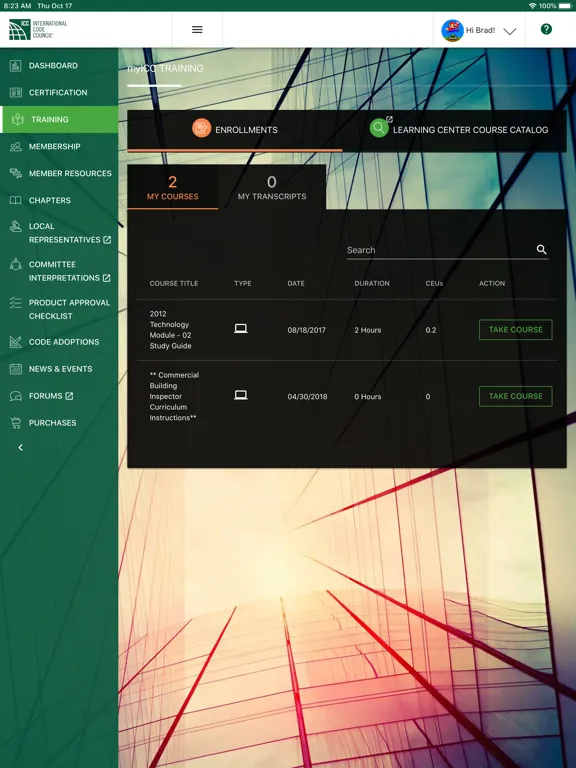Collapse the sidebar with the left chevron
Image resolution: width=576 pixels, height=768 pixels.
[x=20, y=447]
